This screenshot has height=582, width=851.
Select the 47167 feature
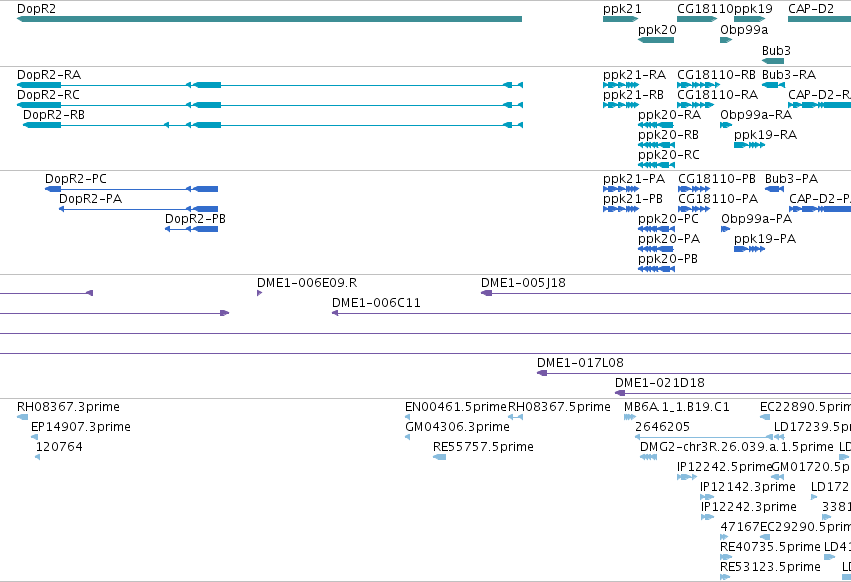point(724,537)
